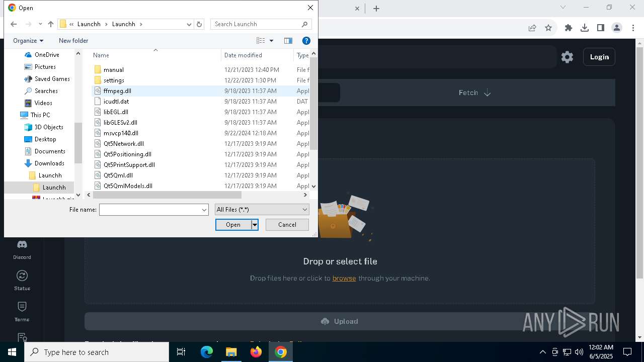Image resolution: width=644 pixels, height=362 pixels.
Task: Select Qt5Network.dll file
Action: pyautogui.click(x=124, y=144)
